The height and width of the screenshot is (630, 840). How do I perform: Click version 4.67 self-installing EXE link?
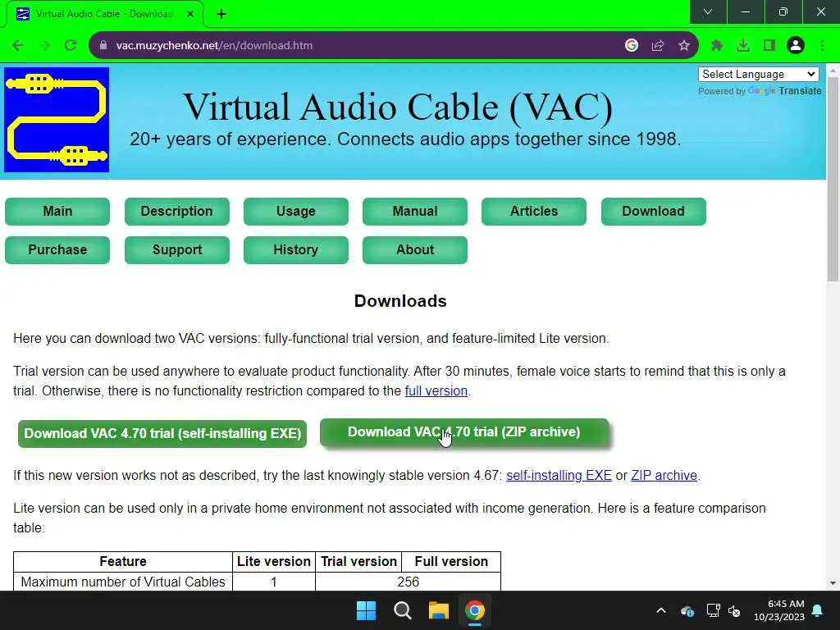559,476
